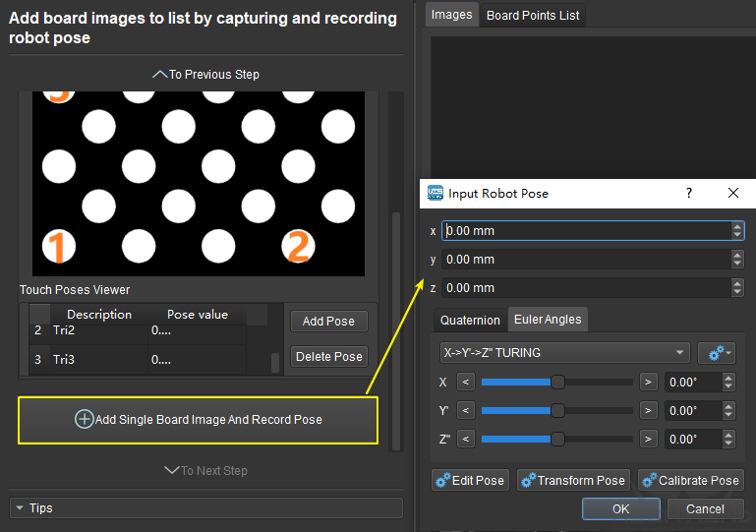The height and width of the screenshot is (532, 756).
Task: Click the right arrow for Z'' angle
Action: click(648, 439)
